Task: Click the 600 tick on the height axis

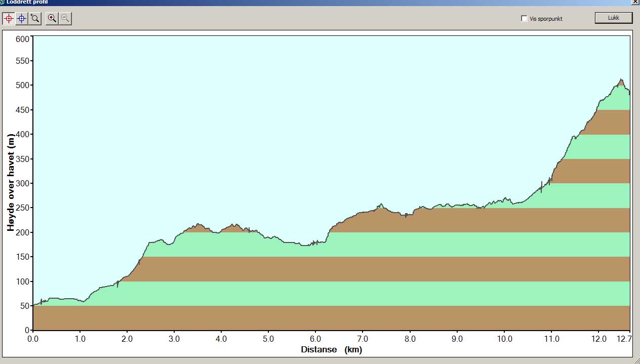Action: click(23, 38)
